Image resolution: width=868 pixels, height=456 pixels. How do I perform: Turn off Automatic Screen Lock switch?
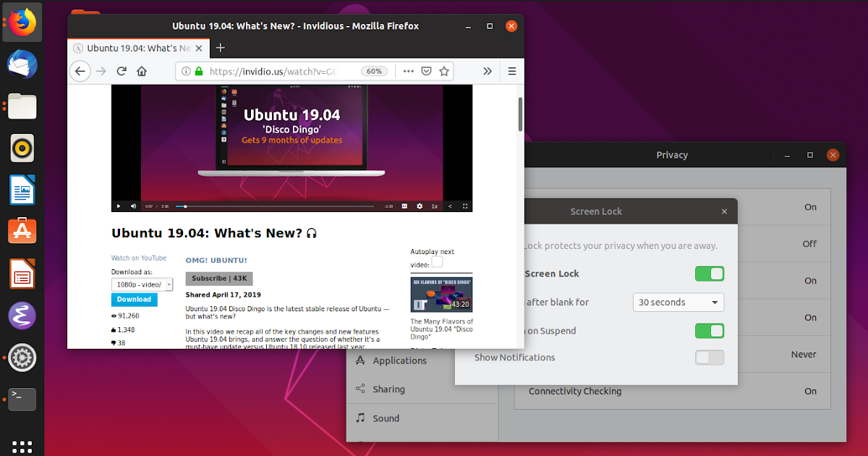click(x=709, y=274)
